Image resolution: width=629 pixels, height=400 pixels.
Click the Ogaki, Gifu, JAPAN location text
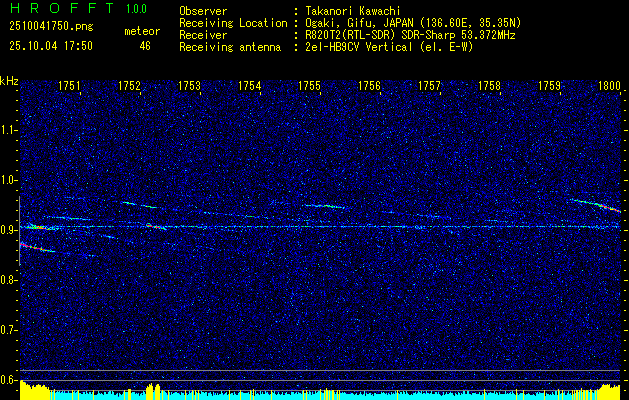[x=413, y=23]
